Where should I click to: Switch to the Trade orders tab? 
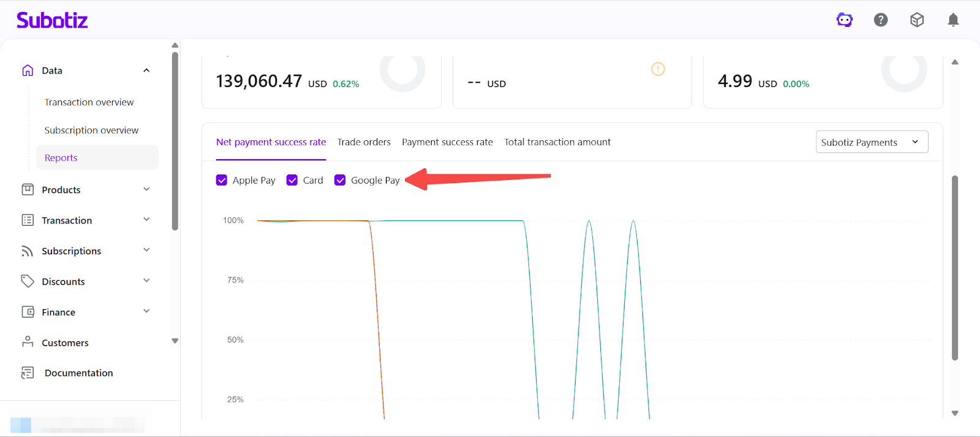(364, 142)
